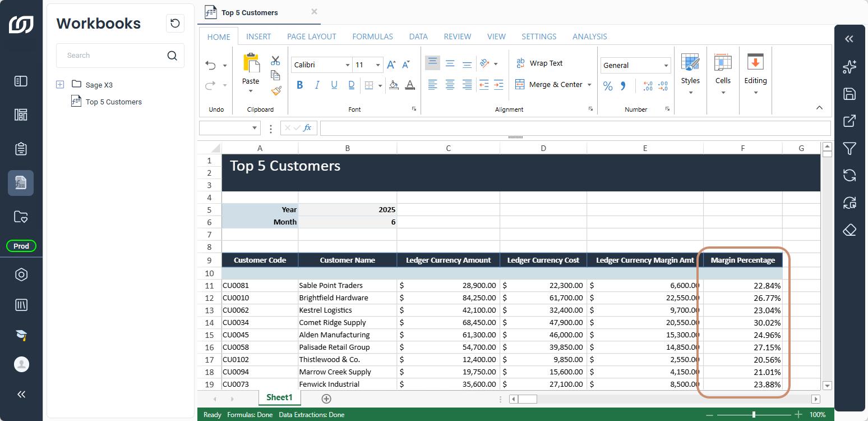Viewport: 868px width, 421px height.
Task: Click the Copy icon in Clipboard
Action: click(x=275, y=75)
